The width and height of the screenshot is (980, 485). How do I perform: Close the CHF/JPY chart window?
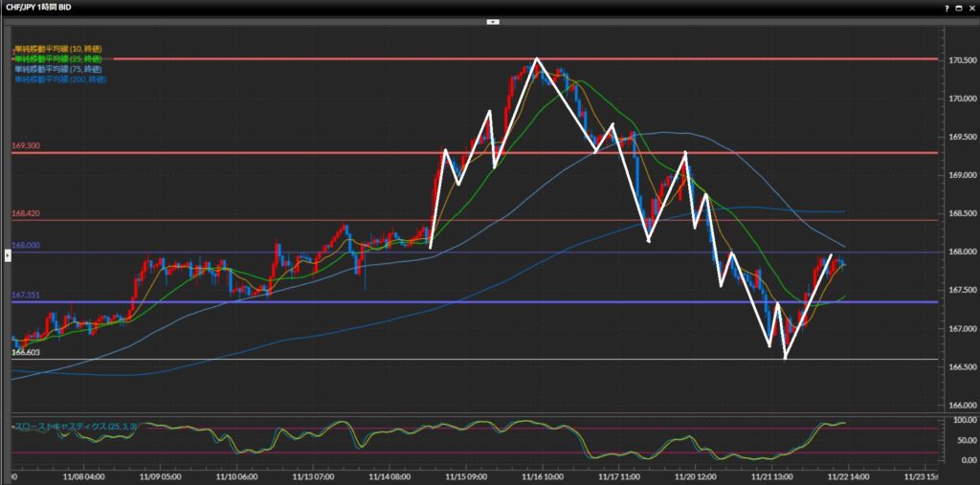pyautogui.click(x=971, y=8)
